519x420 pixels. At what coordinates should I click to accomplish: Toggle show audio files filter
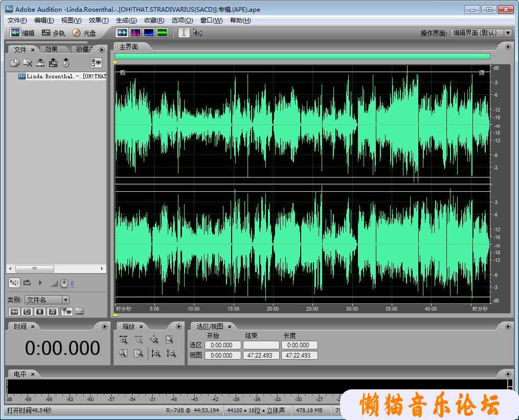click(14, 312)
